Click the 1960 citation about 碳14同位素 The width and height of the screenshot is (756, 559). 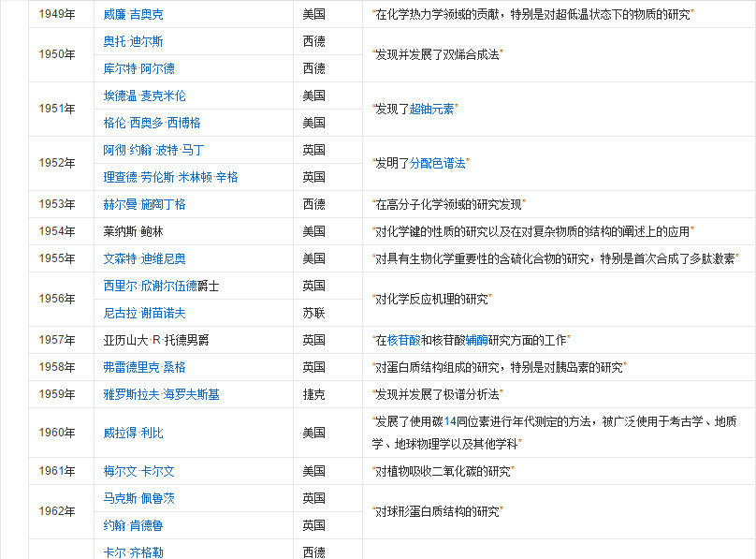[x=555, y=433]
